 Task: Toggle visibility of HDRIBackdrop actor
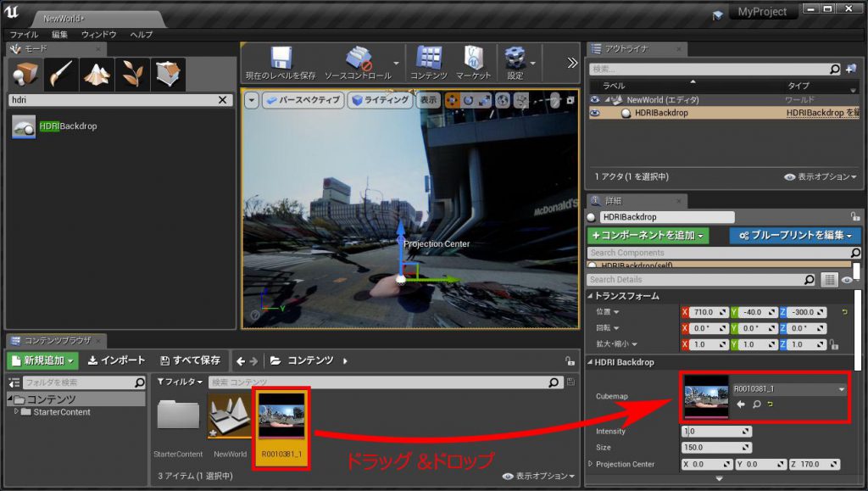point(594,113)
